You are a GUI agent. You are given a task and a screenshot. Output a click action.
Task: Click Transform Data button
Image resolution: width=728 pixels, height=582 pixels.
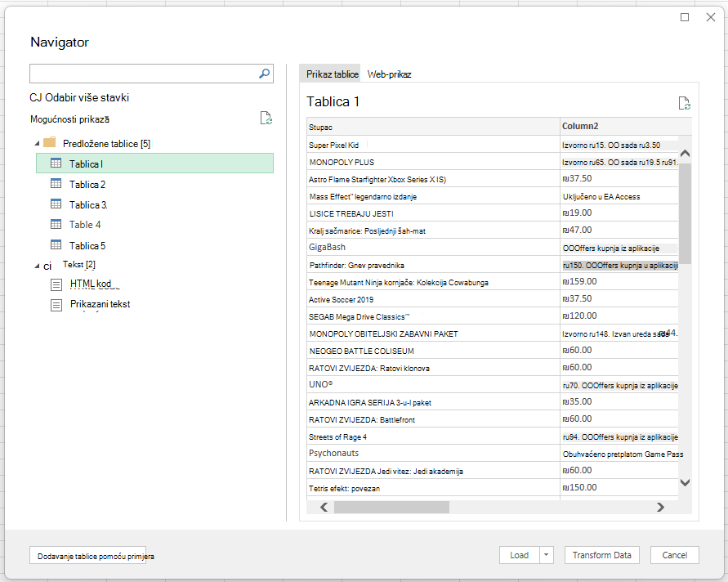pos(601,555)
